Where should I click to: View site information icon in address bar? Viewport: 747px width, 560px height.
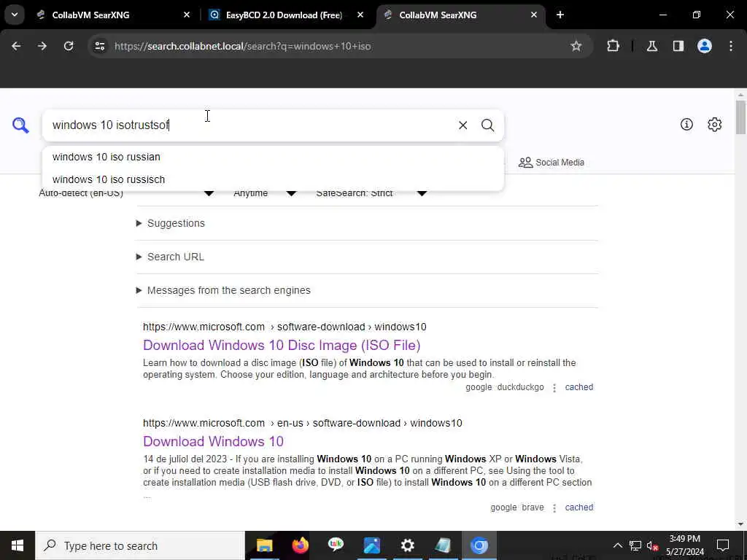click(x=99, y=46)
